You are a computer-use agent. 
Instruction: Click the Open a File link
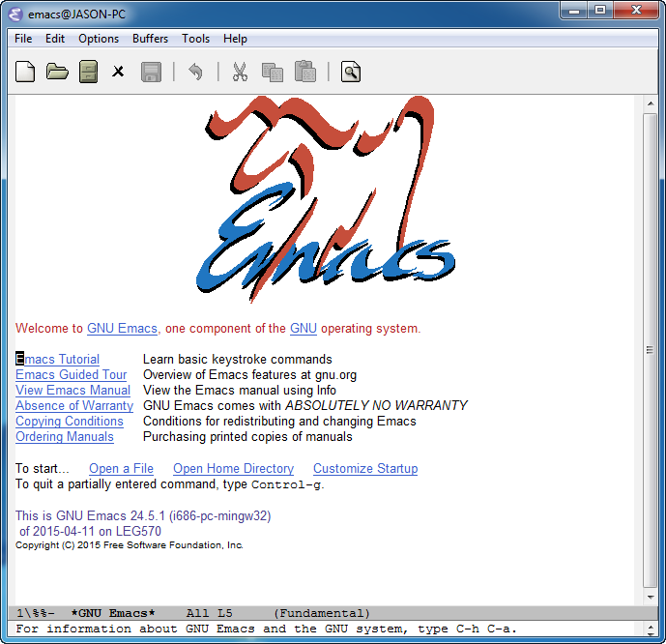(x=121, y=469)
